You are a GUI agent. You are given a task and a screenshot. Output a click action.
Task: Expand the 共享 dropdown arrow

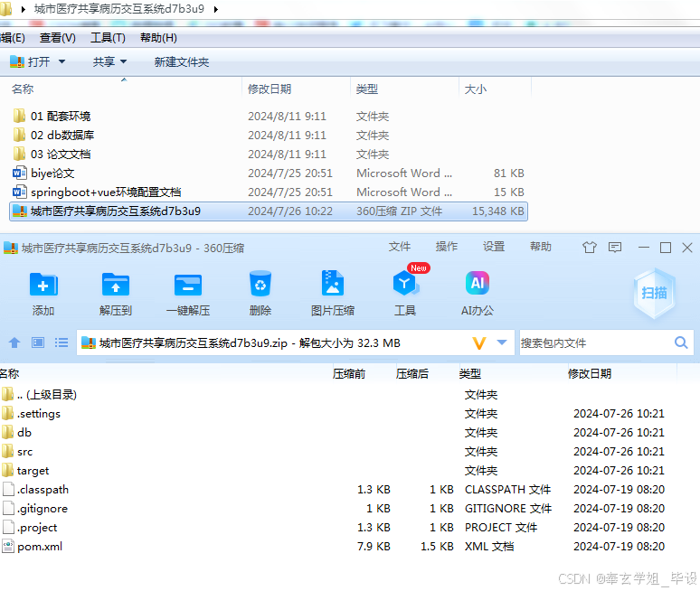tap(123, 61)
